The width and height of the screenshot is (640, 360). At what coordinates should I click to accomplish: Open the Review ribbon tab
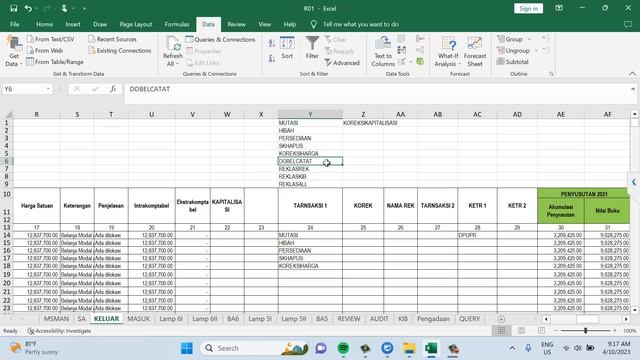point(236,24)
